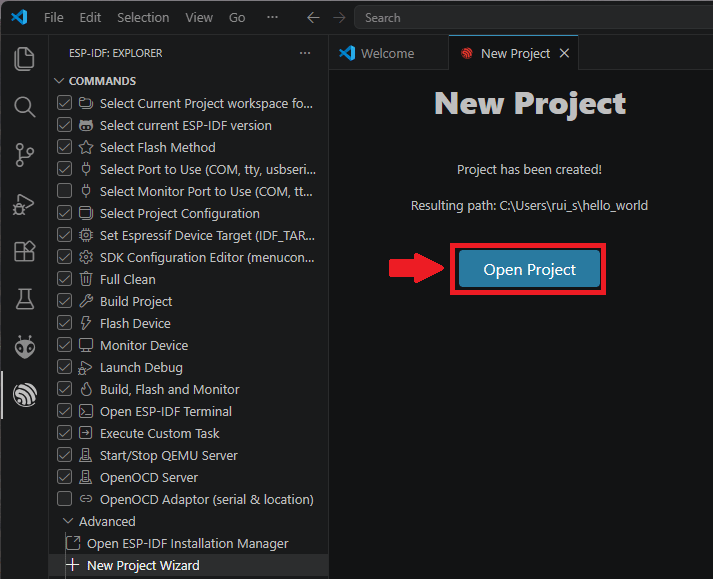Toggle checkbox for Flash Device

pyautogui.click(x=65, y=323)
